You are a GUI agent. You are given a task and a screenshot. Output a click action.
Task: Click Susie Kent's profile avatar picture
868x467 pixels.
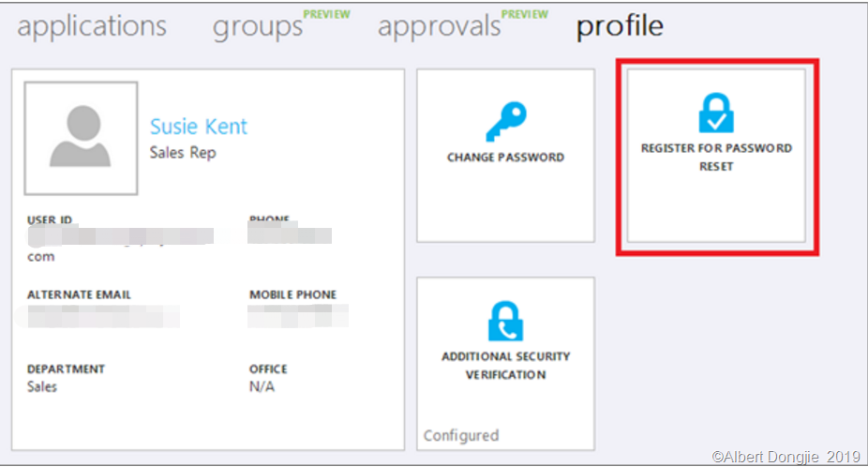[82, 138]
